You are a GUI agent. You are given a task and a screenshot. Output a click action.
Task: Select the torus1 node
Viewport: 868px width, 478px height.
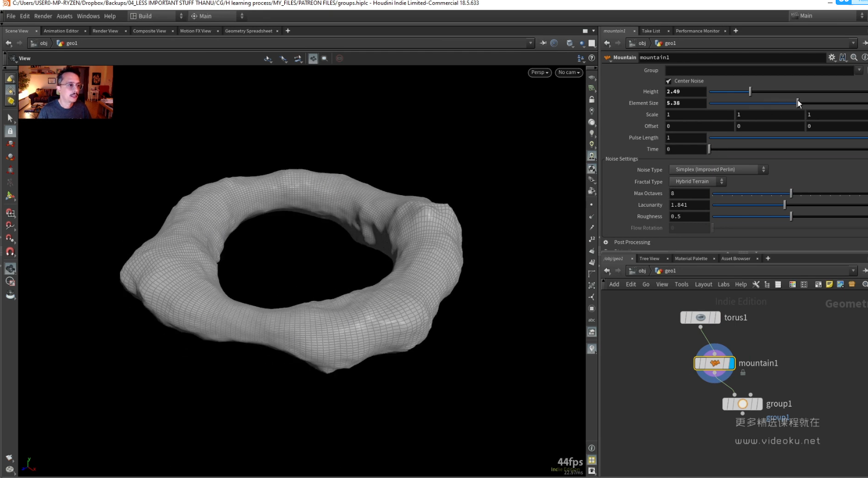coord(700,318)
